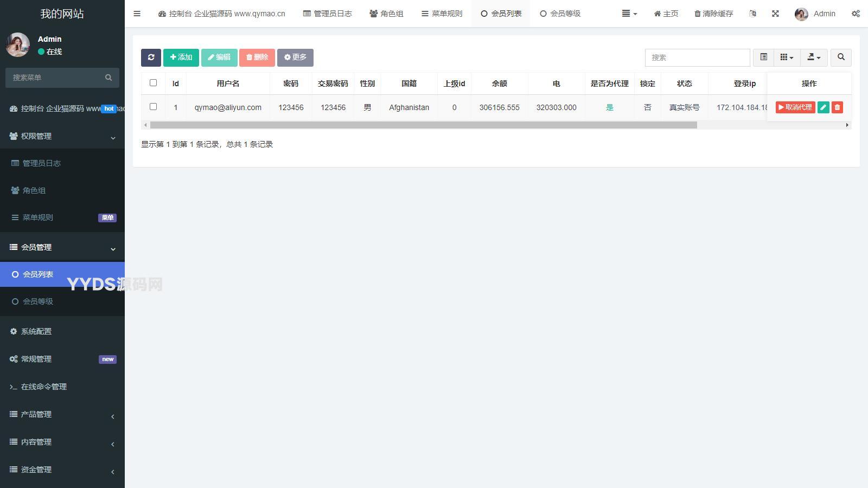Click the 添加 button to add a member
This screenshot has width=868, height=488.
[181, 57]
